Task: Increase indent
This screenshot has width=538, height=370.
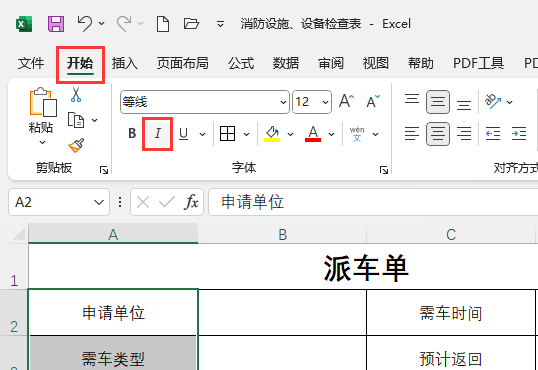Action: (x=519, y=134)
